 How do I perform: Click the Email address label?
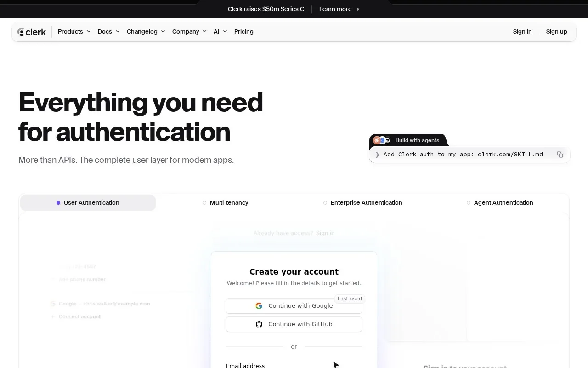point(245,365)
